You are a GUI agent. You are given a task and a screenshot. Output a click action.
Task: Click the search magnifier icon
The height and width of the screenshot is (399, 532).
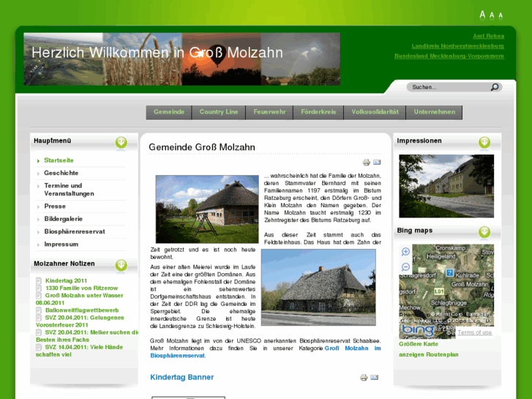pos(495,87)
